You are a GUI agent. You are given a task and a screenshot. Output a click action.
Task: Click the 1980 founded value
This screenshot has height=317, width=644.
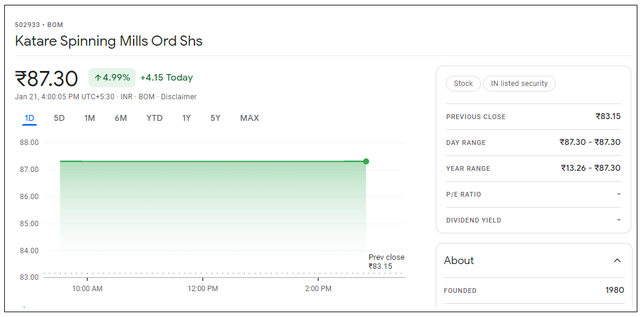coord(615,291)
